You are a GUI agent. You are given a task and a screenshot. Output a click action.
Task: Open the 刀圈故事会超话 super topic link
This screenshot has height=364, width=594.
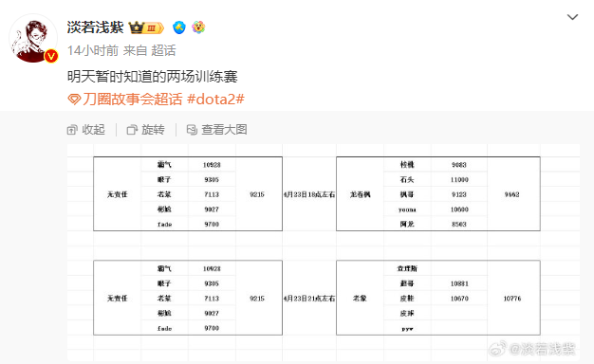[x=132, y=100]
